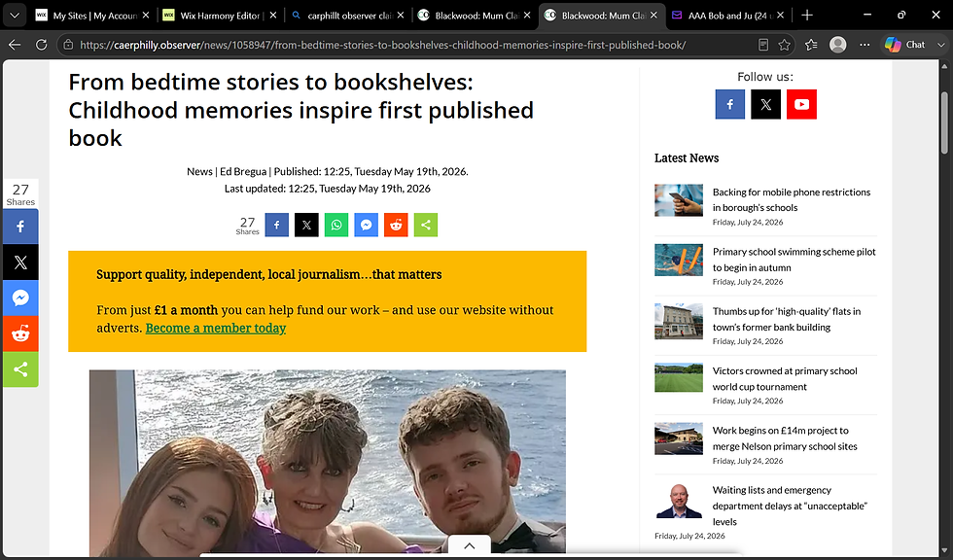
Task: Share via WhatsApp button under byline
Action: click(336, 225)
